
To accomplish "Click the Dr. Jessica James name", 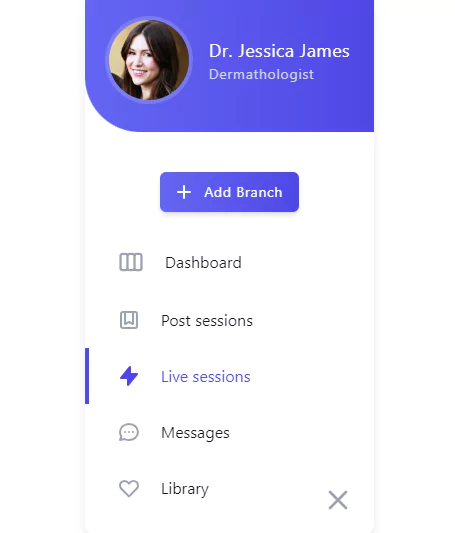I will pos(279,51).
